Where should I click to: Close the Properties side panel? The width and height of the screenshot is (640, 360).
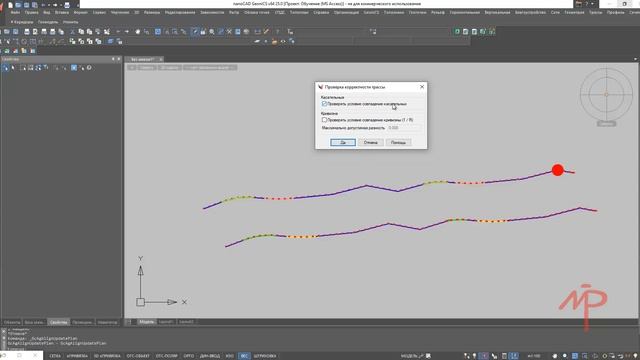(x=119, y=59)
